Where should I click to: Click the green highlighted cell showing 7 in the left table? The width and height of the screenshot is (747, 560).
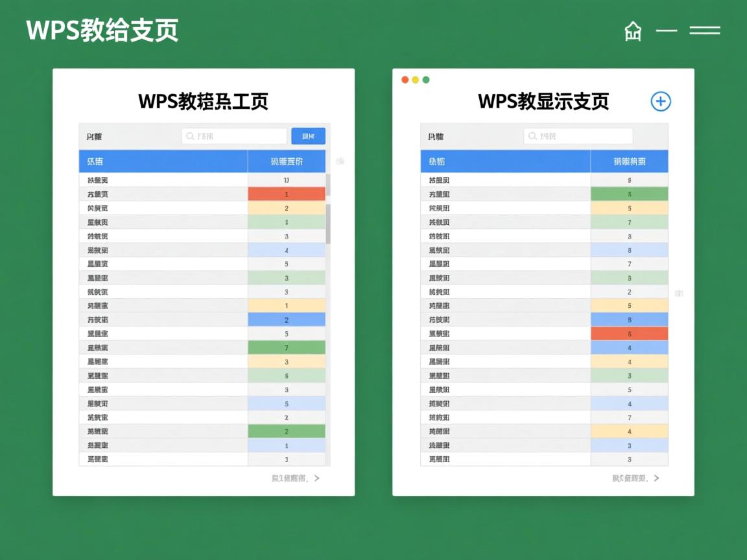coord(287,347)
